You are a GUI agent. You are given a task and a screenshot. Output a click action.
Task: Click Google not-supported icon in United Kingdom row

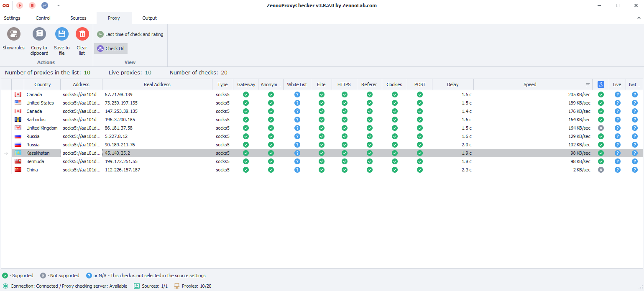(x=601, y=128)
